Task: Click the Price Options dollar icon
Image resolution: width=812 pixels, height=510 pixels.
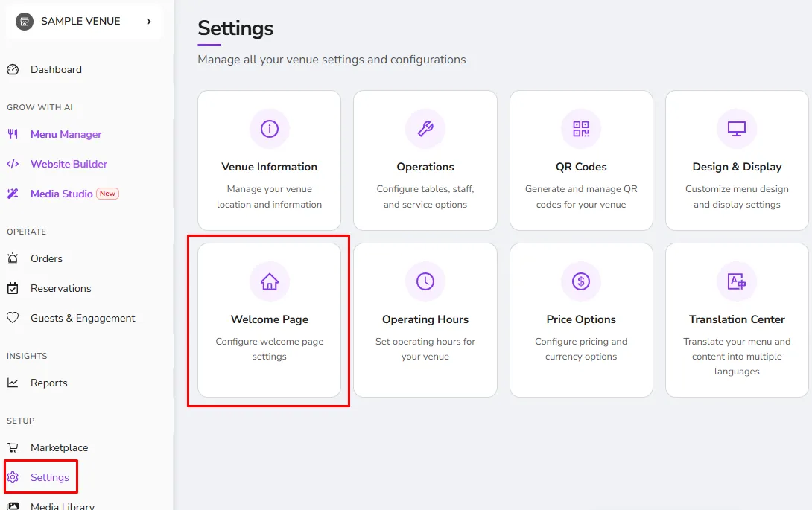Action: click(x=581, y=281)
